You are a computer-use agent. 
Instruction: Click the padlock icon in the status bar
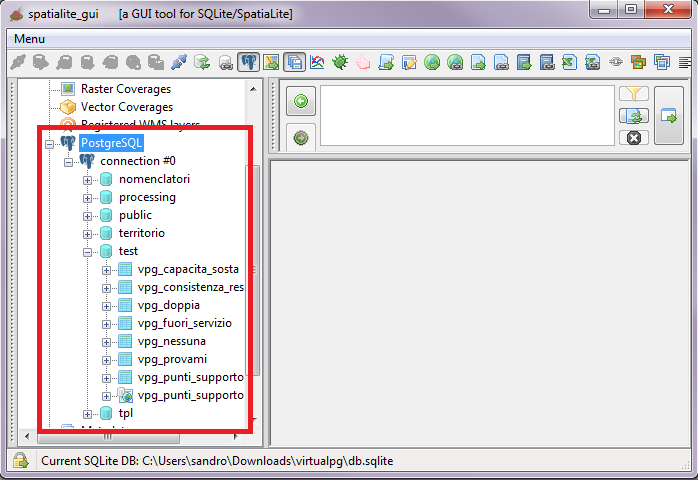coord(20,461)
